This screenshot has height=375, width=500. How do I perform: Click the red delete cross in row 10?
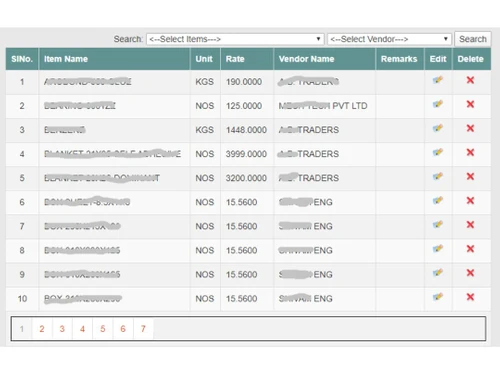click(470, 297)
